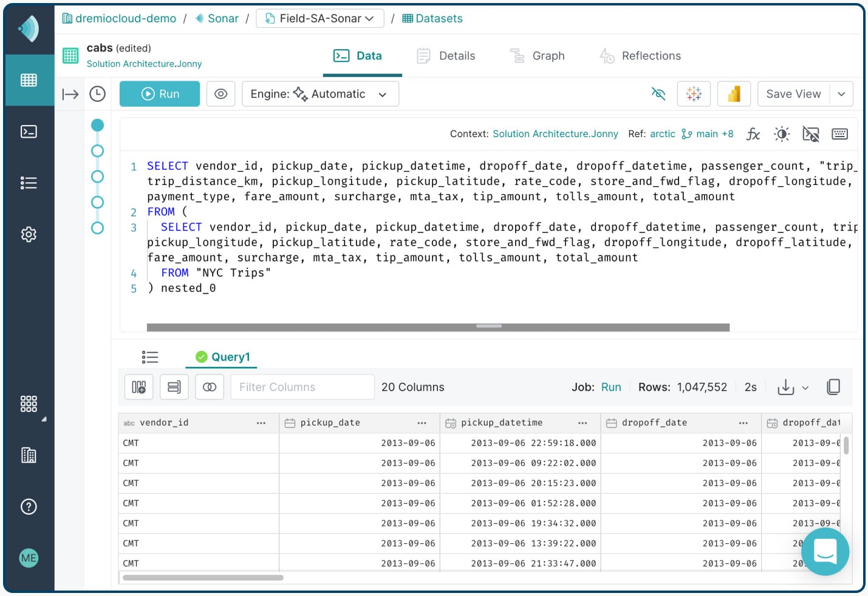Image resolution: width=868 pixels, height=596 pixels.
Task: Click the Add Calculated Field icon
Action: pos(139,387)
